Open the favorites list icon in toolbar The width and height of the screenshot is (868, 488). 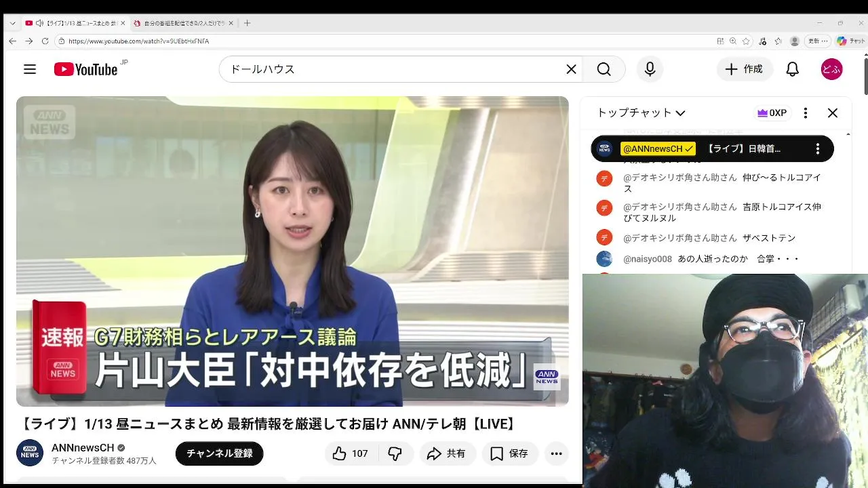(778, 41)
